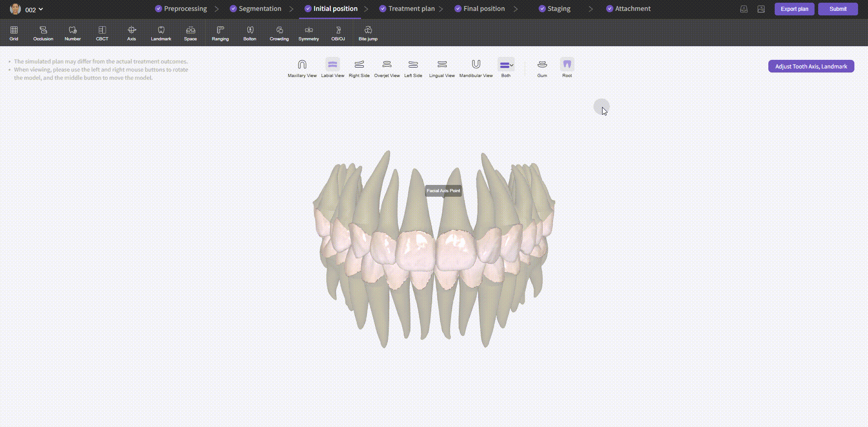Switch to Overjet View
The image size is (868, 427).
[x=387, y=68]
